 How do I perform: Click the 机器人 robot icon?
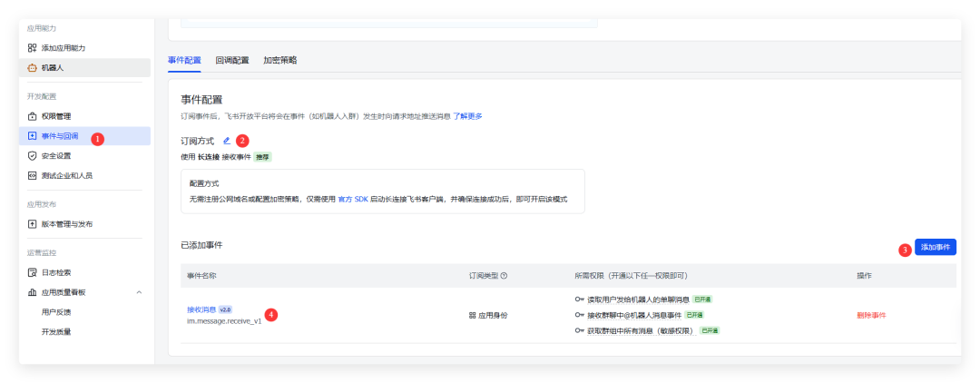(32, 67)
